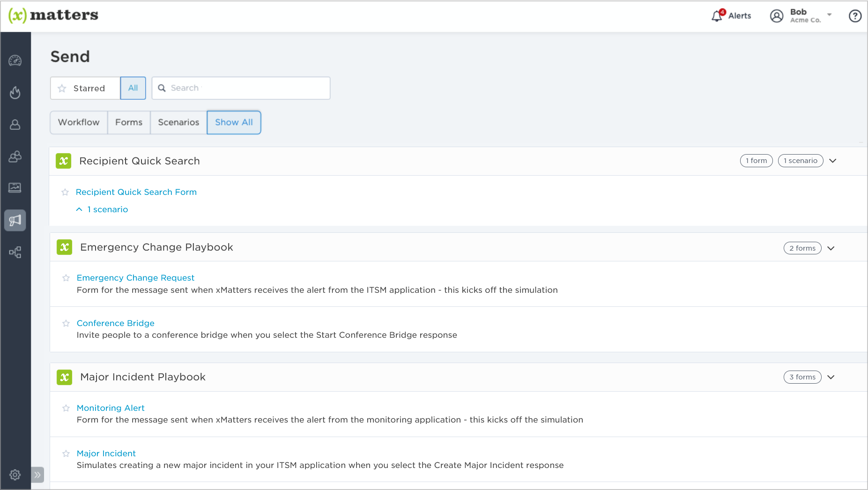868x490 pixels.
Task: Click the 3 forms badge
Action: [802, 377]
